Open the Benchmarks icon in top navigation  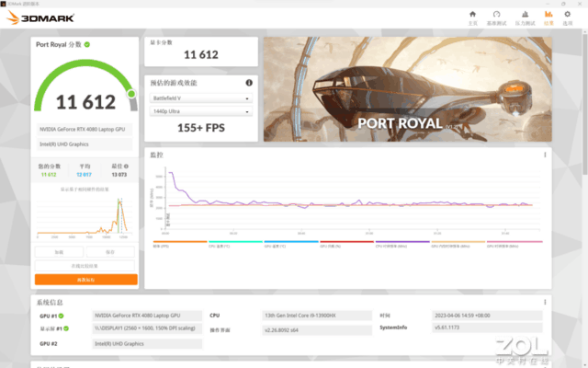point(499,16)
